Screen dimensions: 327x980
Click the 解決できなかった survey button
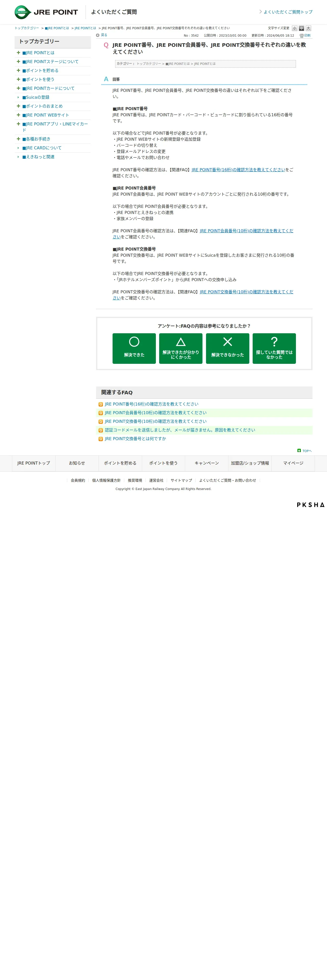point(228,349)
